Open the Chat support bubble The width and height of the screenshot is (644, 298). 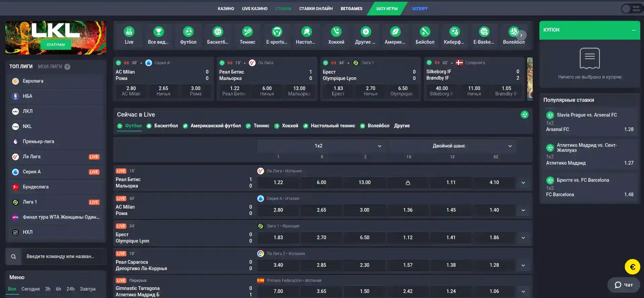624,285
